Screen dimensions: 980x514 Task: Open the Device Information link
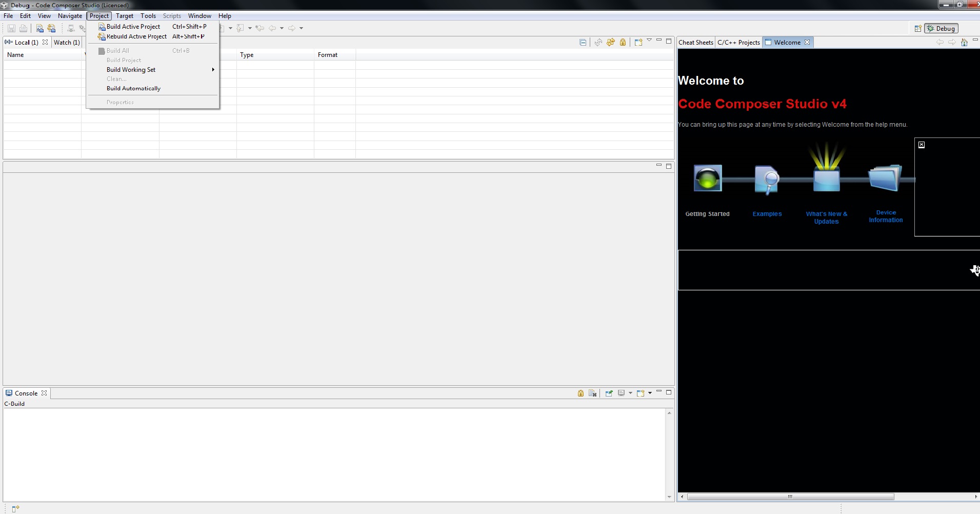click(x=886, y=216)
